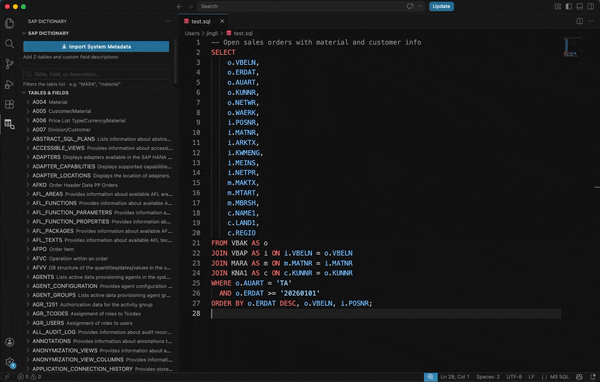Click the editor minimap

(571, 47)
